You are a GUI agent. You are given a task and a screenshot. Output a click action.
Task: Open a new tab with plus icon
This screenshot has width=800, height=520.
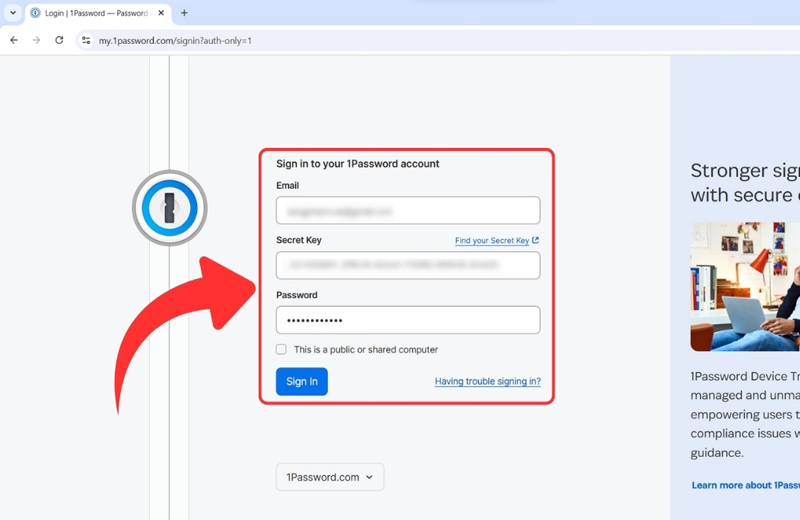[x=184, y=13]
